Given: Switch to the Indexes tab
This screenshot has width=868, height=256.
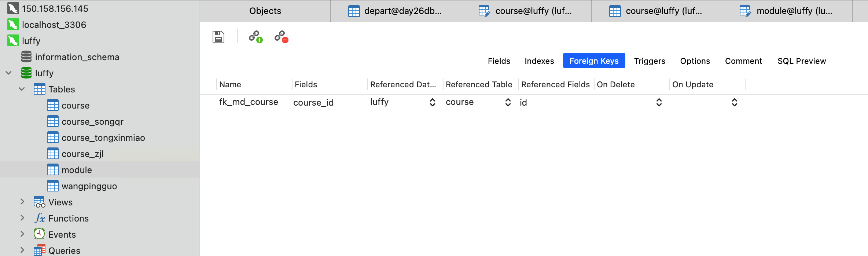Looking at the screenshot, I should [539, 61].
